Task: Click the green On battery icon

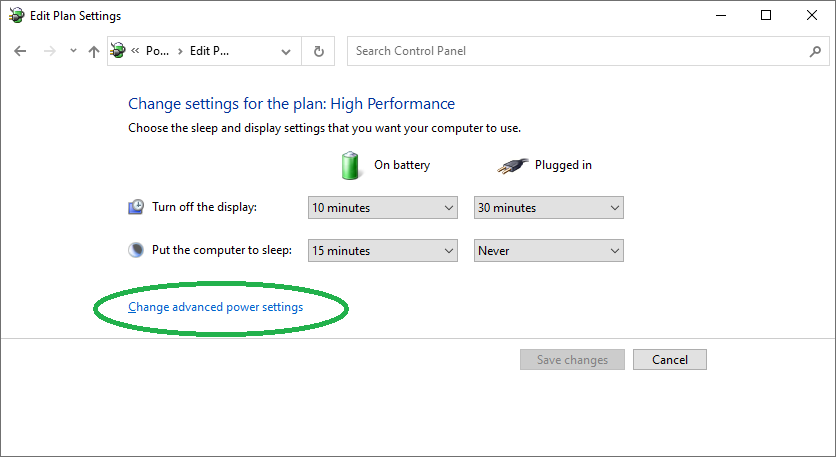Action: 350,165
